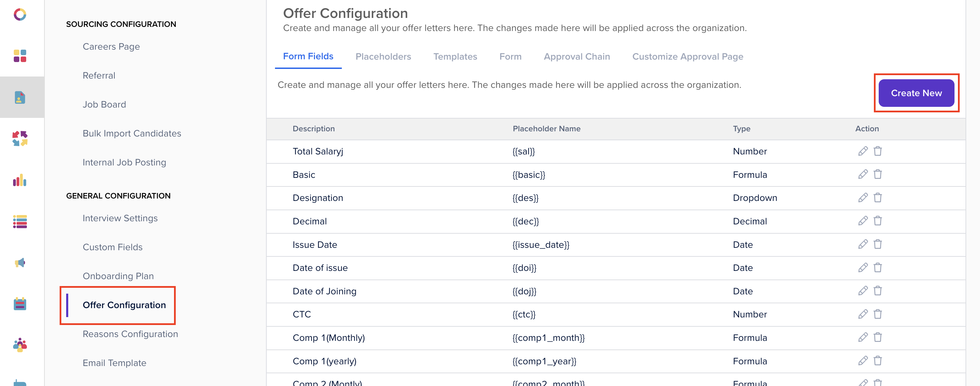Delete the Date of issue field
The height and width of the screenshot is (386, 980).
point(878,267)
